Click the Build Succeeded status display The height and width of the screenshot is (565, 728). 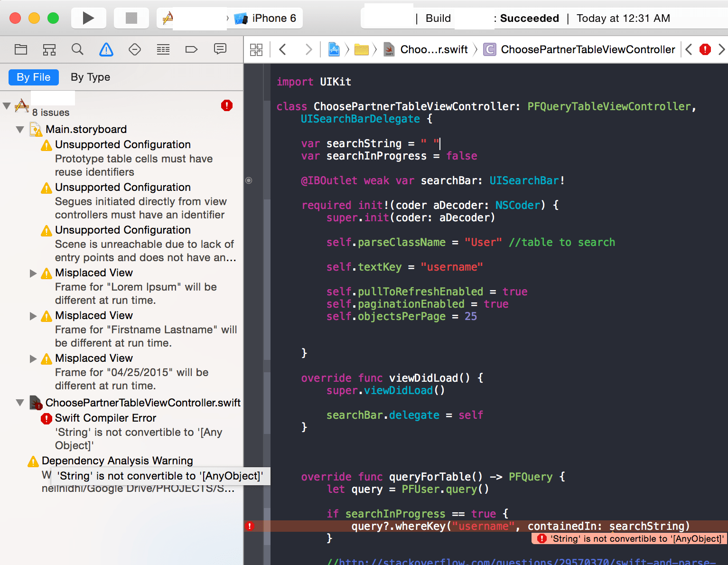pyautogui.click(x=544, y=19)
